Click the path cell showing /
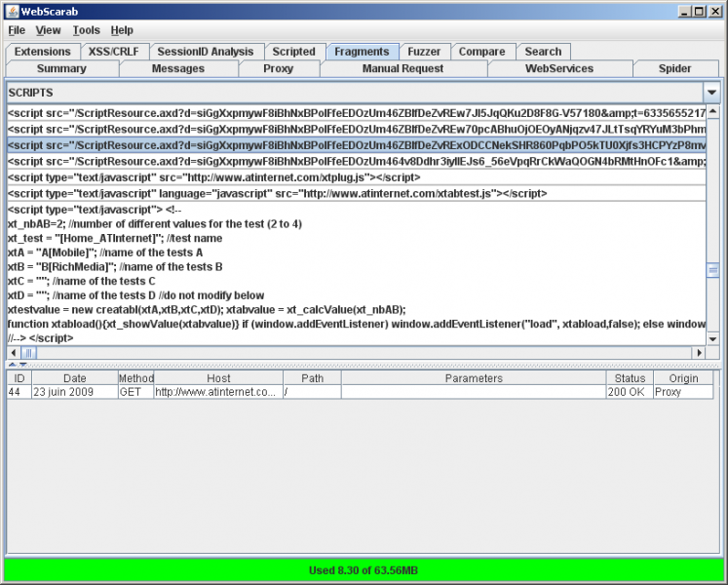The height and width of the screenshot is (585, 728). click(312, 392)
